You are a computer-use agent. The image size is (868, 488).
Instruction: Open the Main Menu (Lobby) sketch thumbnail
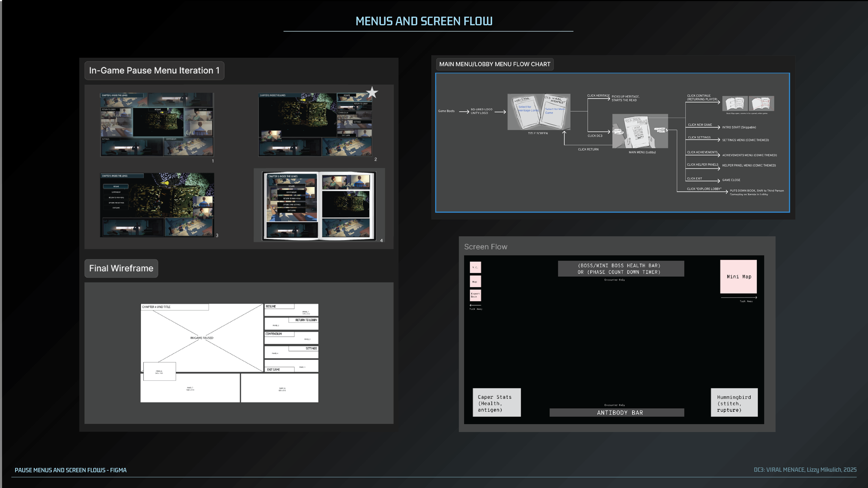(640, 131)
